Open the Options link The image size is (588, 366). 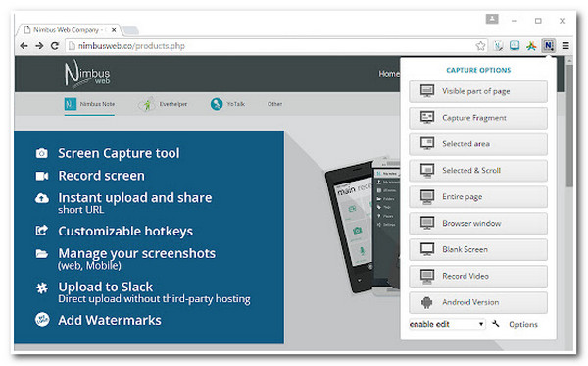[x=523, y=324]
